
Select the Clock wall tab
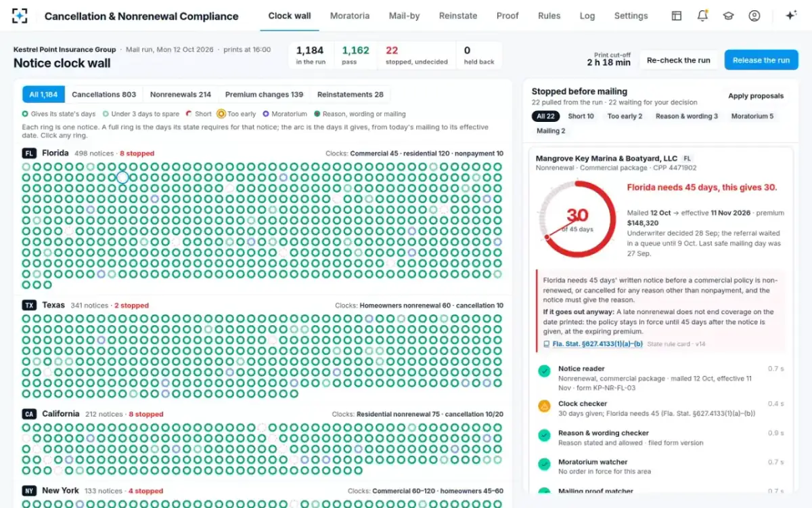[x=290, y=16]
